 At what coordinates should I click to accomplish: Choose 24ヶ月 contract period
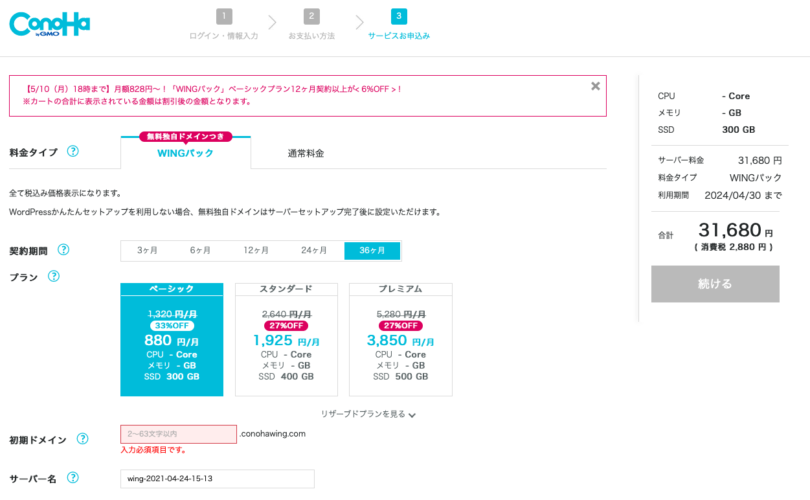314,251
